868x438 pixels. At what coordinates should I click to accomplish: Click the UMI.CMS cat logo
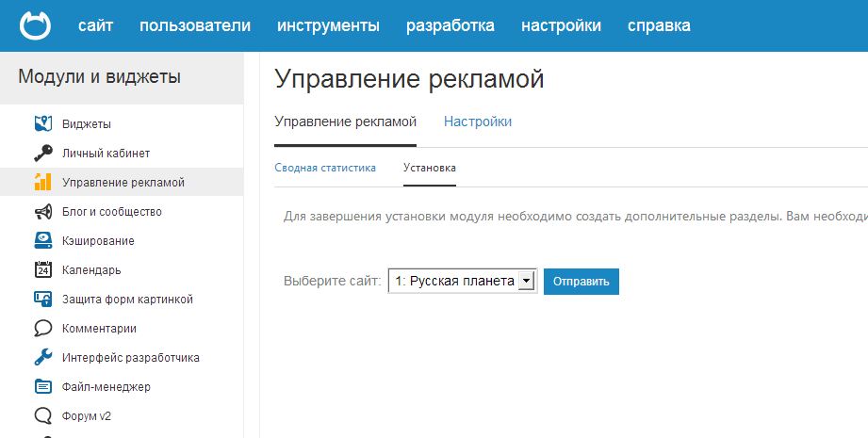click(36, 25)
